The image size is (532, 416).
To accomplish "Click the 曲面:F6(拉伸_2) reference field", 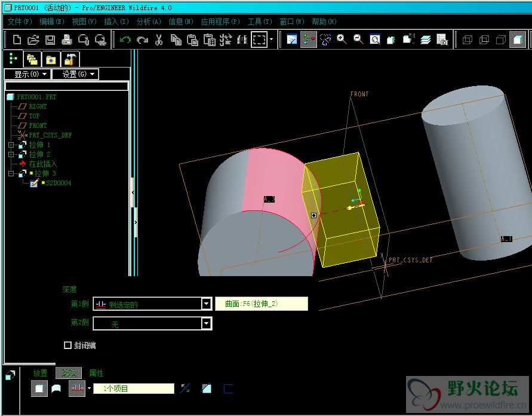I will click(262, 304).
